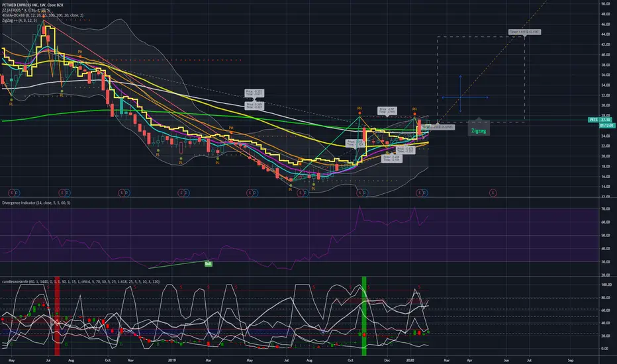617x364 pixels.
Task: Click the 2020 label on time axis
Action: point(410,360)
